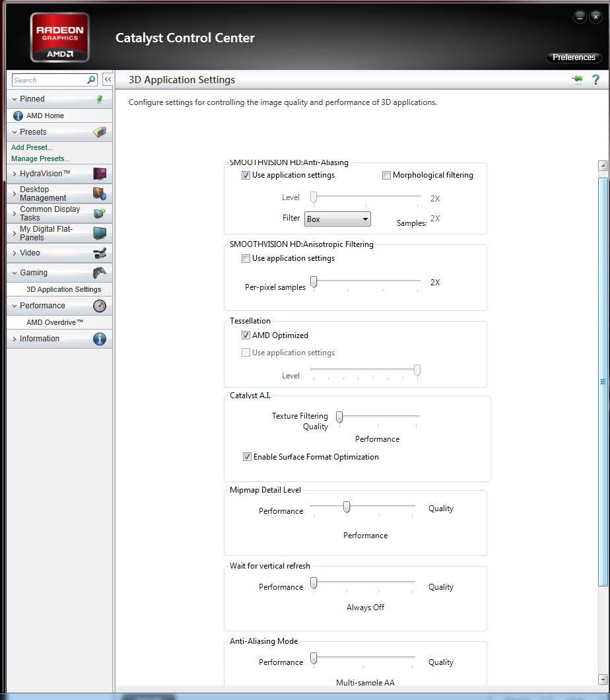Click the Gaming controller icon

point(100,272)
